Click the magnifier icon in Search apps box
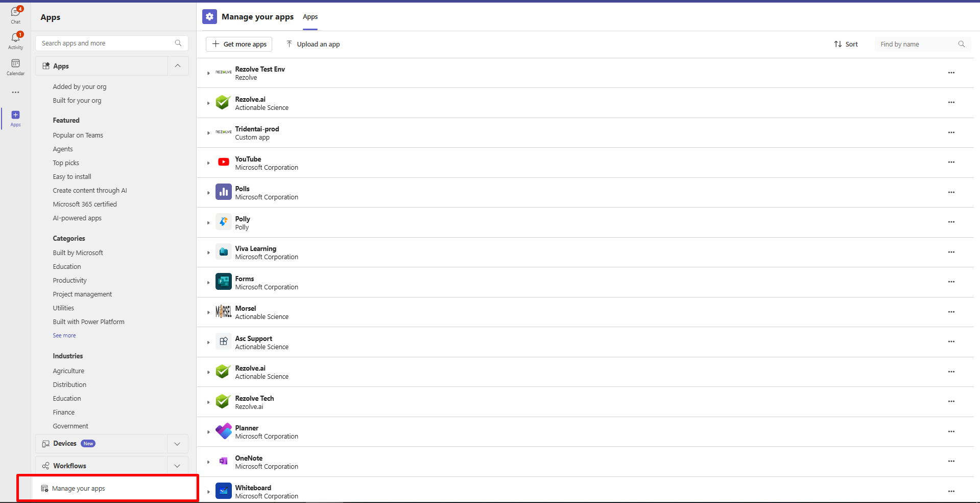The height and width of the screenshot is (503, 980). (x=178, y=43)
